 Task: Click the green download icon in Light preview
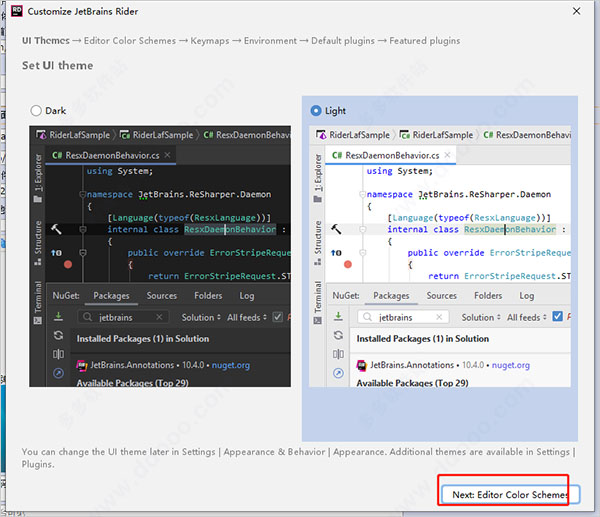(x=338, y=316)
